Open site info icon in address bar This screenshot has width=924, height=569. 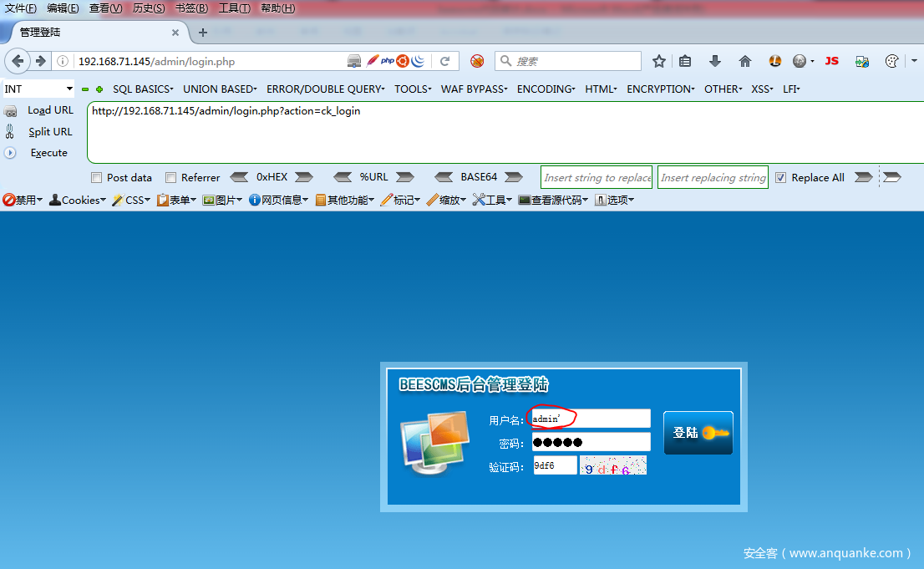click(63, 61)
